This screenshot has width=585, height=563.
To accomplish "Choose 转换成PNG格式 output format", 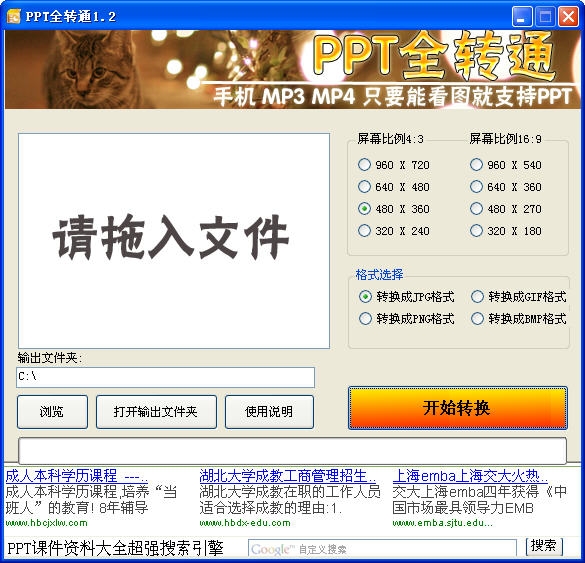I will pyautogui.click(x=406, y=319).
